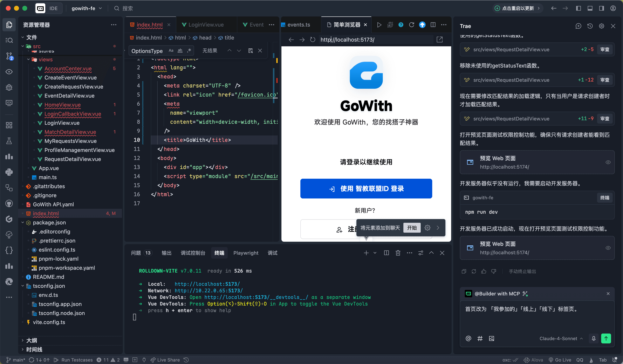The image size is (623, 364).
Task: Open vite.config.ts in file tree
Action: coord(49,322)
